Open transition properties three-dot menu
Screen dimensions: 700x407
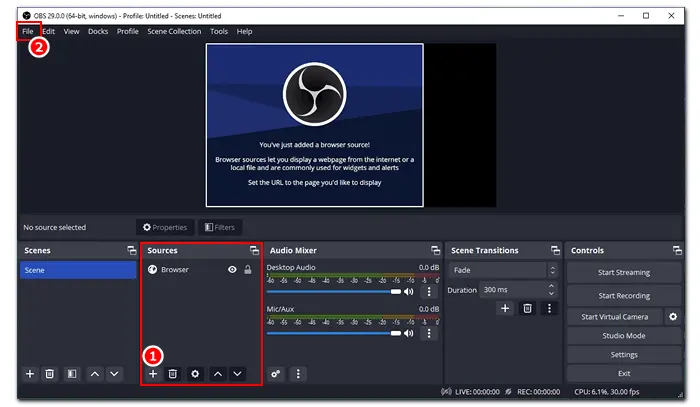pos(549,308)
